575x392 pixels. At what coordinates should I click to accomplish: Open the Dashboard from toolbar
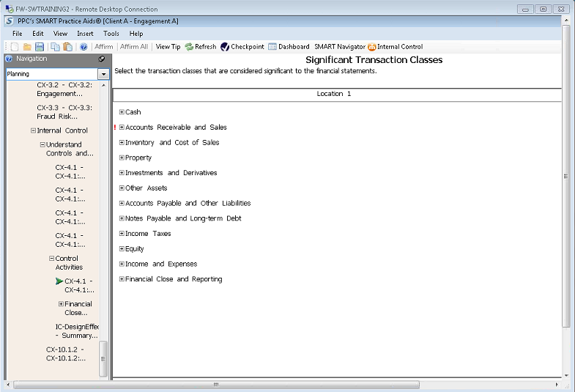click(289, 47)
